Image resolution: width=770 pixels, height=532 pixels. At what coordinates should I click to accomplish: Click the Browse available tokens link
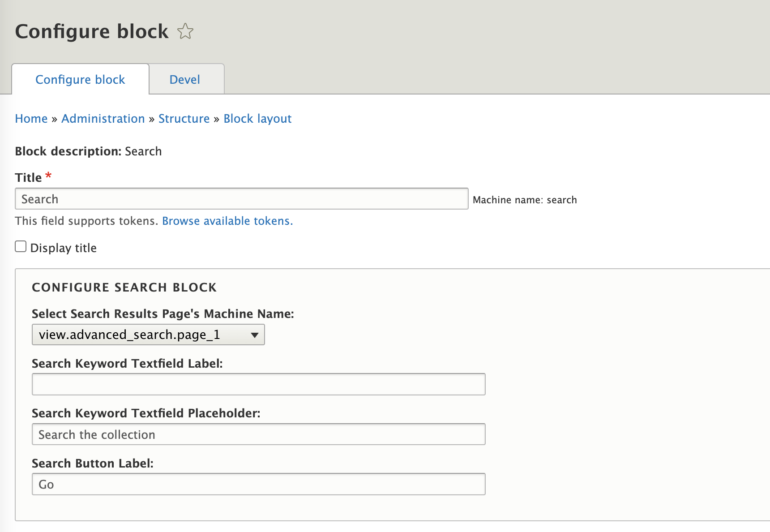coord(227,221)
